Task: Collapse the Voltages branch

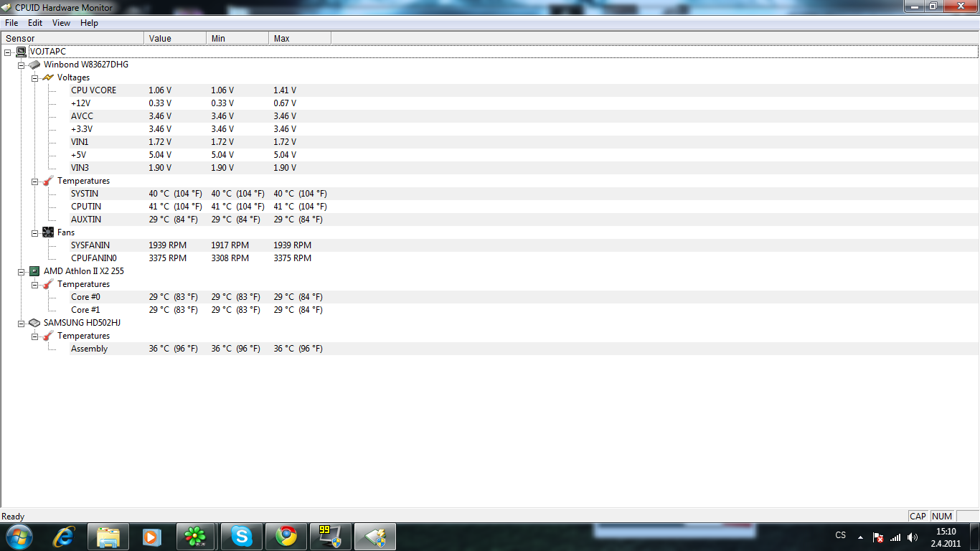Action: tap(35, 77)
